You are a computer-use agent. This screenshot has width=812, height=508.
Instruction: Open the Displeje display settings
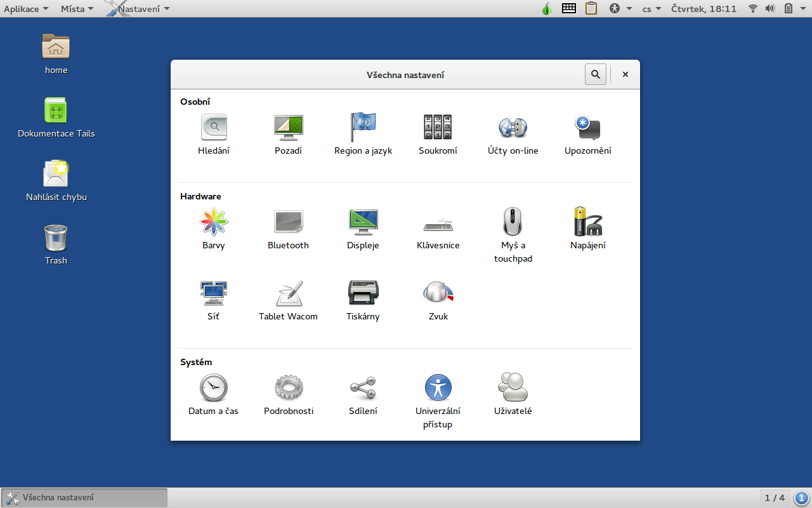pyautogui.click(x=363, y=229)
